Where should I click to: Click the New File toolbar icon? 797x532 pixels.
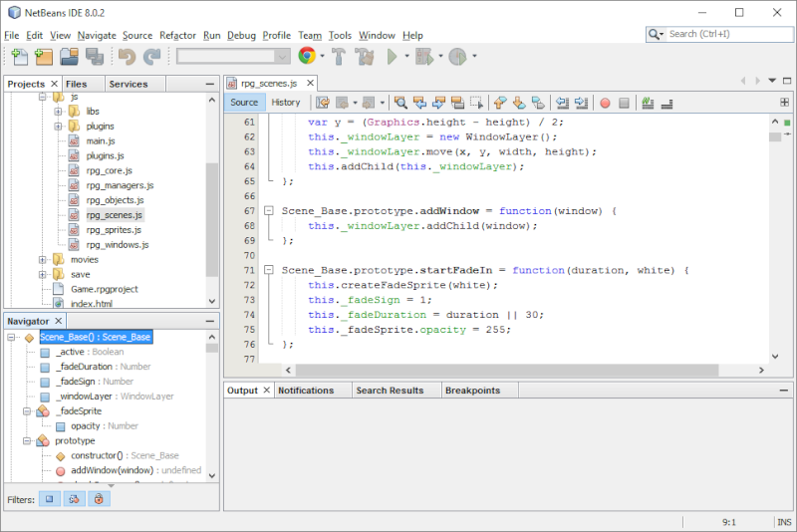click(x=19, y=57)
